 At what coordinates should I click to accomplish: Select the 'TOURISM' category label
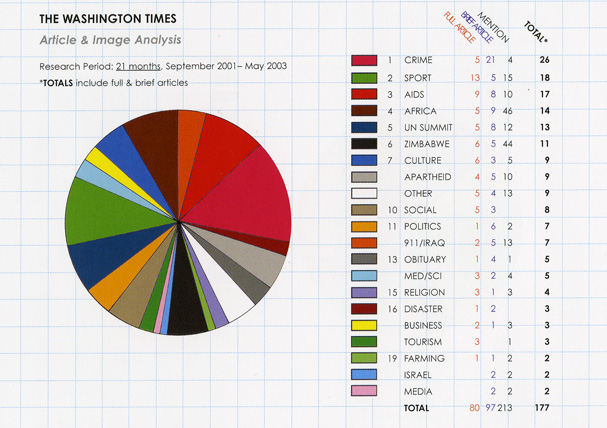(423, 342)
